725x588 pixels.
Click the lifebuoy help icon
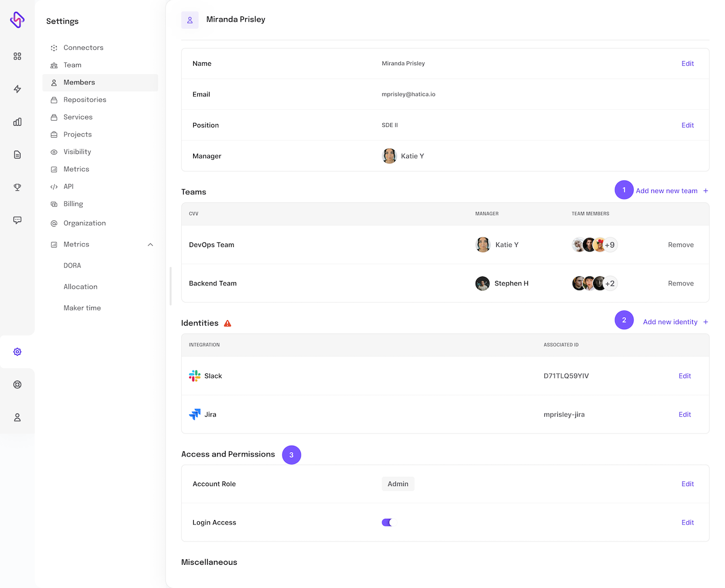(18, 385)
